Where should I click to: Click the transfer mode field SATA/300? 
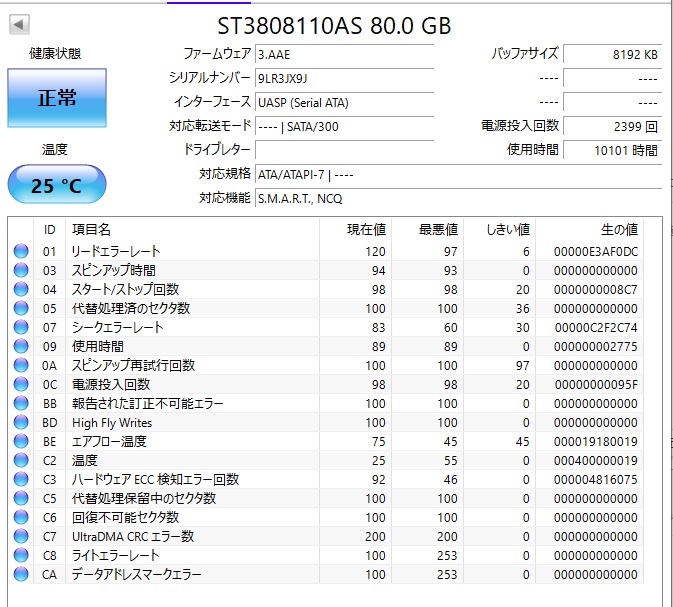[344, 127]
